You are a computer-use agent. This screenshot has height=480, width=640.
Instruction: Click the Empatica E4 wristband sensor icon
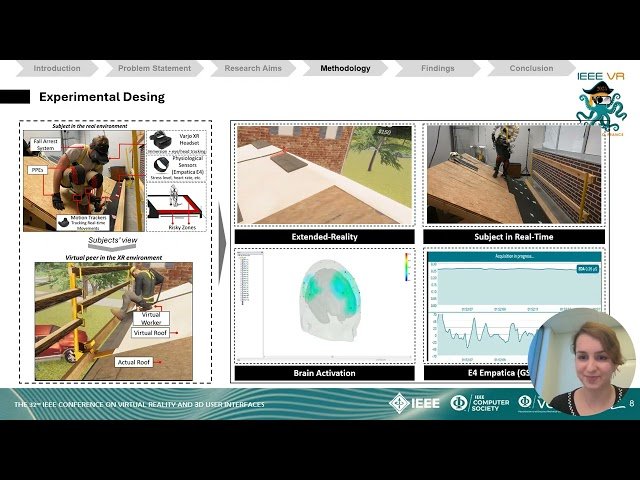tap(161, 166)
